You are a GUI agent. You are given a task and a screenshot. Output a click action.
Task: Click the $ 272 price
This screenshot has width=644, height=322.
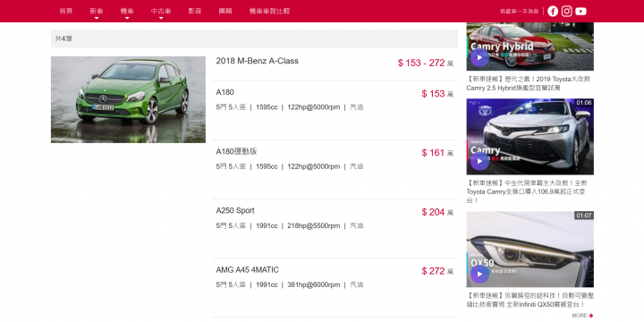pyautogui.click(x=437, y=271)
